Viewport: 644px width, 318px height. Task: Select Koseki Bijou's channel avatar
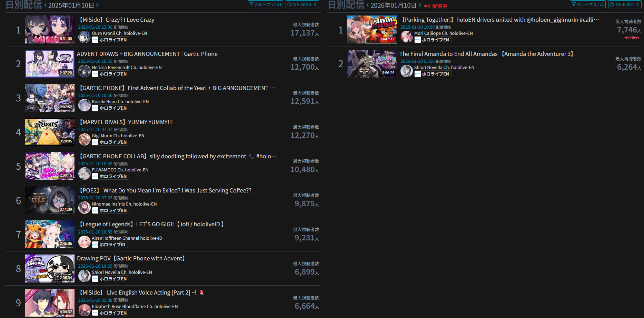point(84,105)
